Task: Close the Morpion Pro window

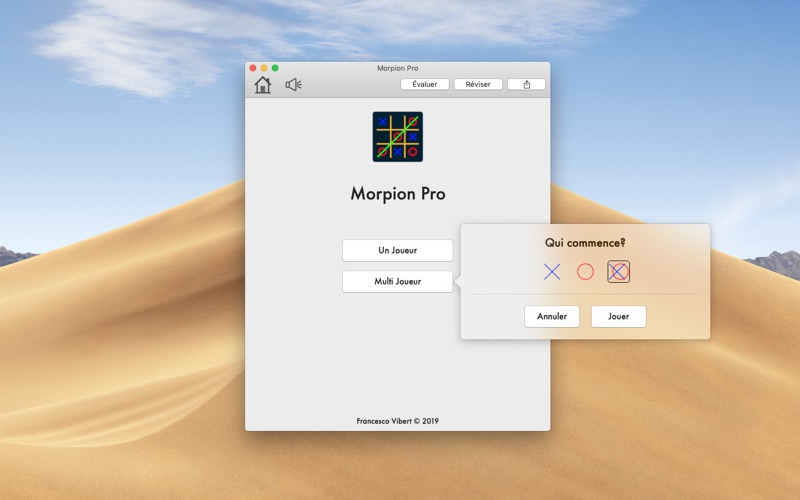Action: coord(253,68)
